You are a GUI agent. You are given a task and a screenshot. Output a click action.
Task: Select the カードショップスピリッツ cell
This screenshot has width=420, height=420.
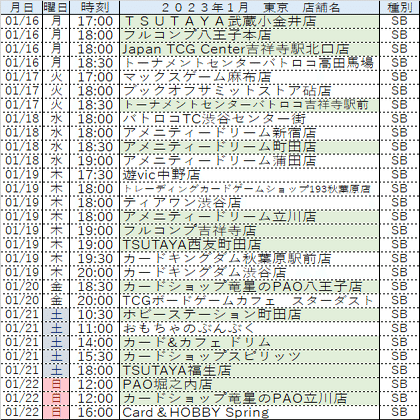[x=249, y=357]
